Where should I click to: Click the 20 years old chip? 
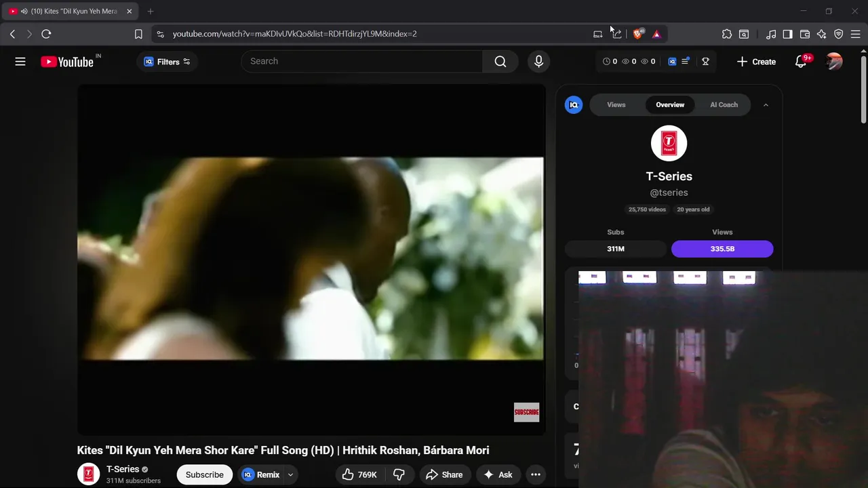(x=693, y=209)
